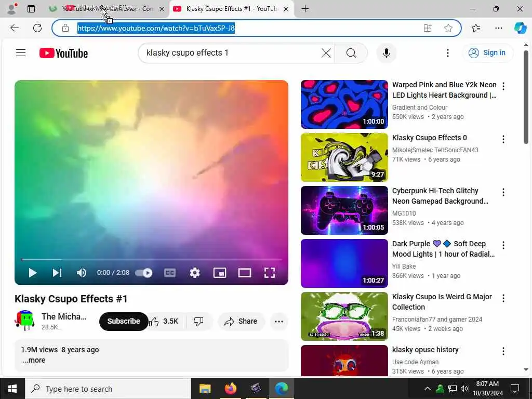Image resolution: width=532 pixels, height=399 pixels.
Task: Add this page to favorites star
Action: 448,28
